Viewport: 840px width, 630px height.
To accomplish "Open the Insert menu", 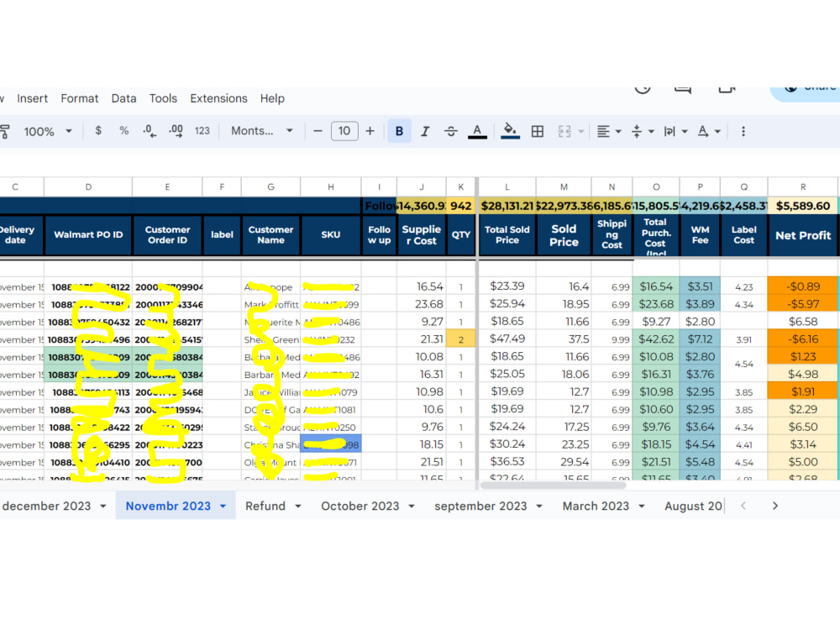I will click(32, 98).
